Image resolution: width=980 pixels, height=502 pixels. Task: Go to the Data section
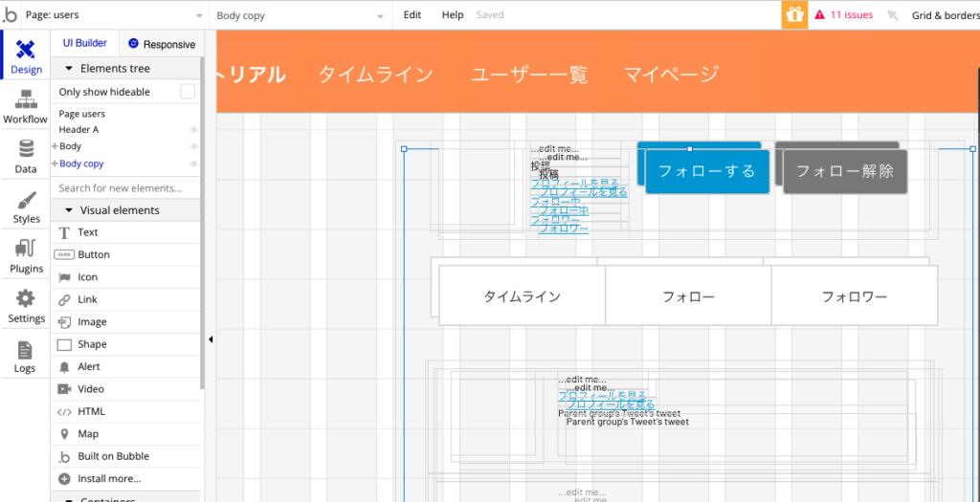(x=26, y=157)
